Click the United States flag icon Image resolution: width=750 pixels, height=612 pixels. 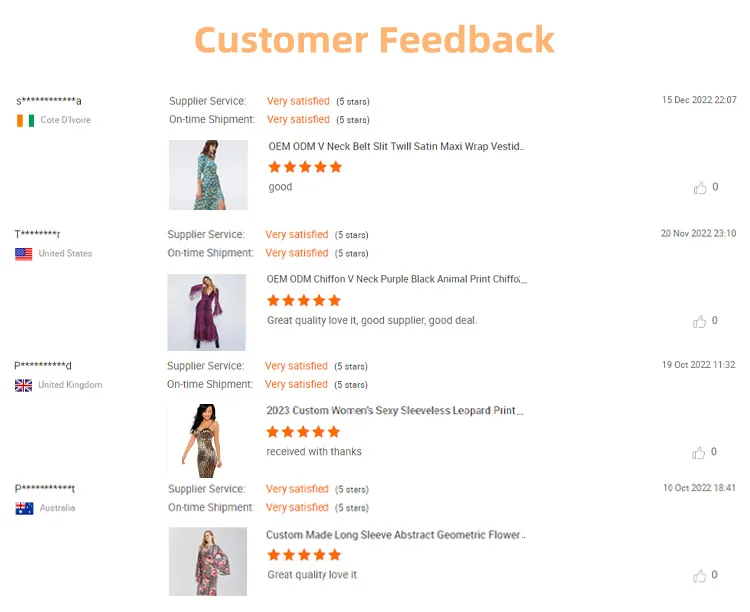coord(23,254)
